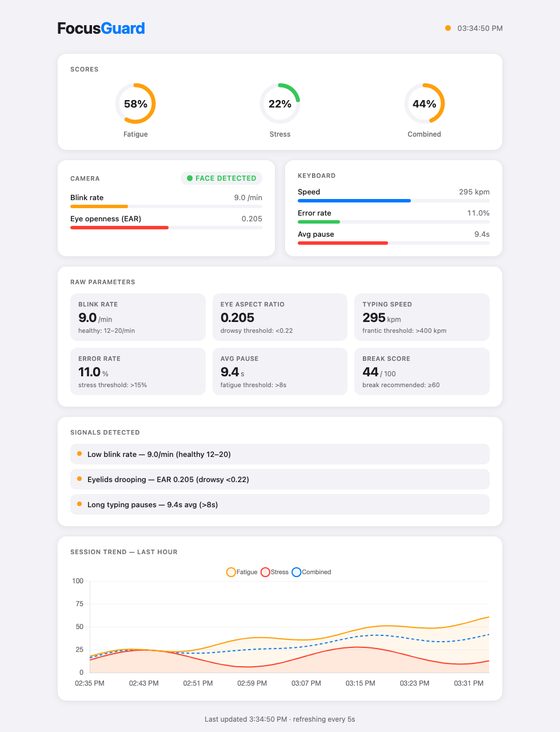Click the Last updated footer text
Screen dimensions: 560x732
[x=280, y=719]
